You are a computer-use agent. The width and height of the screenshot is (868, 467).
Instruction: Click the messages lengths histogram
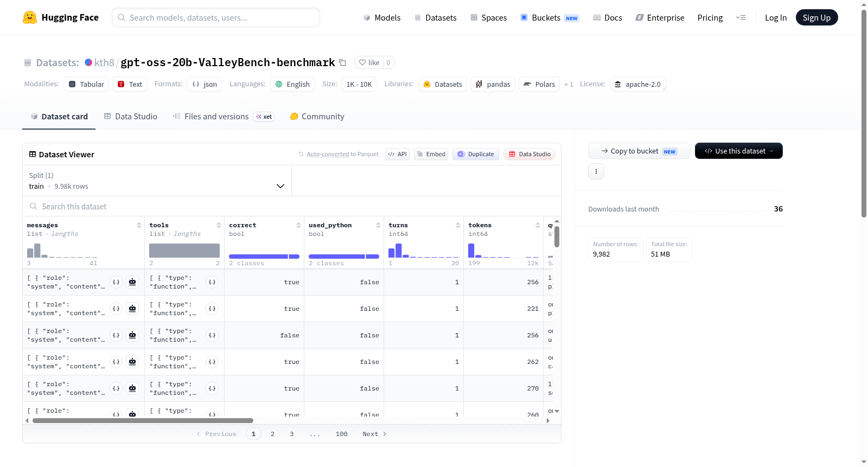[x=62, y=250]
